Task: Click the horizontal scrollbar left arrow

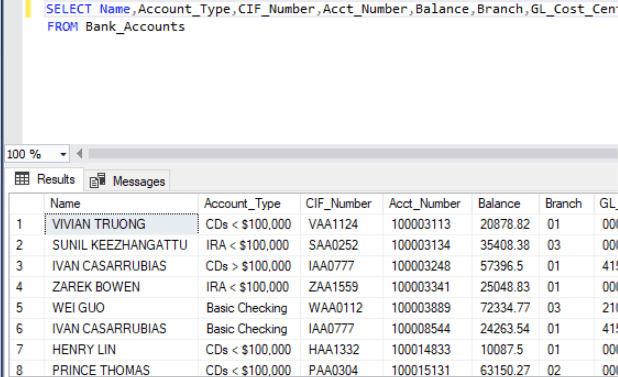Action: point(79,154)
